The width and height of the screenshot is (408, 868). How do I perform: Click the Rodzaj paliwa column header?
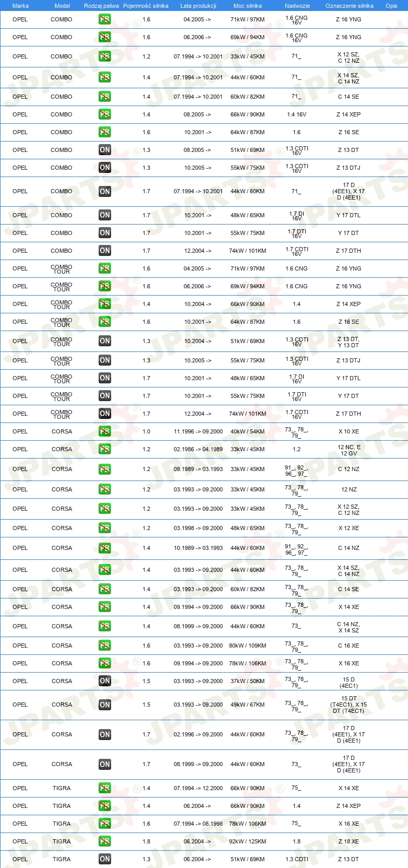101,6
